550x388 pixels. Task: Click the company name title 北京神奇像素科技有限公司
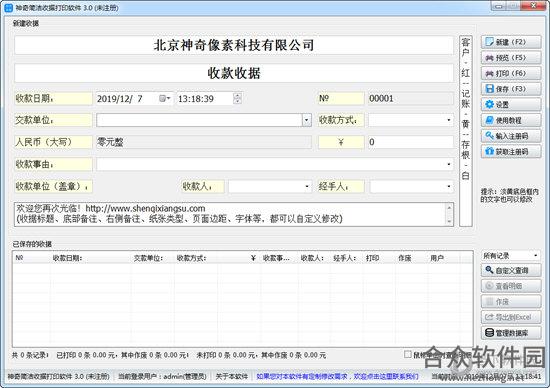point(234,45)
